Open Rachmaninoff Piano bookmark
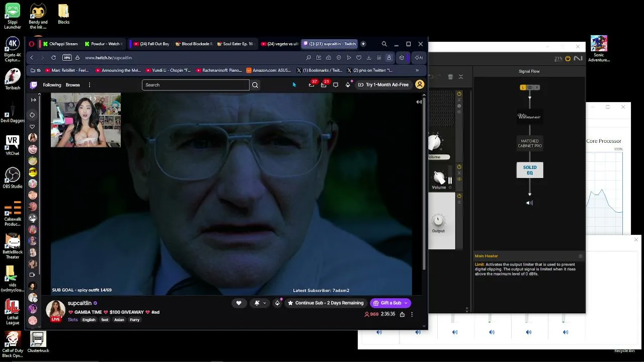Screen dimensions: 644x362 coord(219,70)
